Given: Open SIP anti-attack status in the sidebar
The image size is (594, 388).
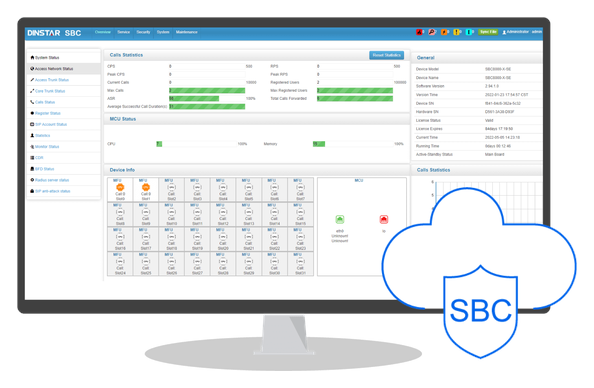Looking at the screenshot, I should pos(64,191).
